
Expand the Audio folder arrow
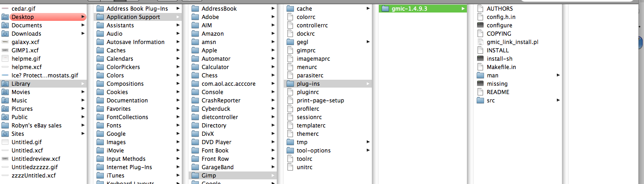tap(178, 34)
